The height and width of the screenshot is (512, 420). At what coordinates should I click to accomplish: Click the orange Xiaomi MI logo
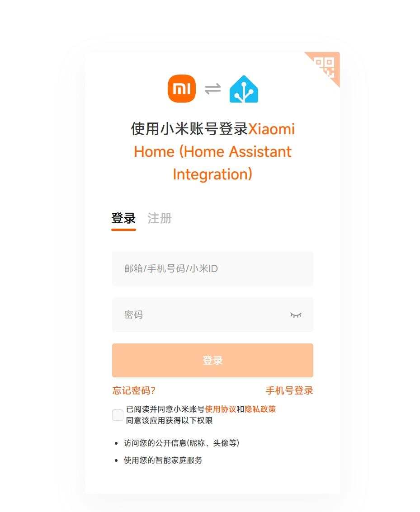point(182,89)
